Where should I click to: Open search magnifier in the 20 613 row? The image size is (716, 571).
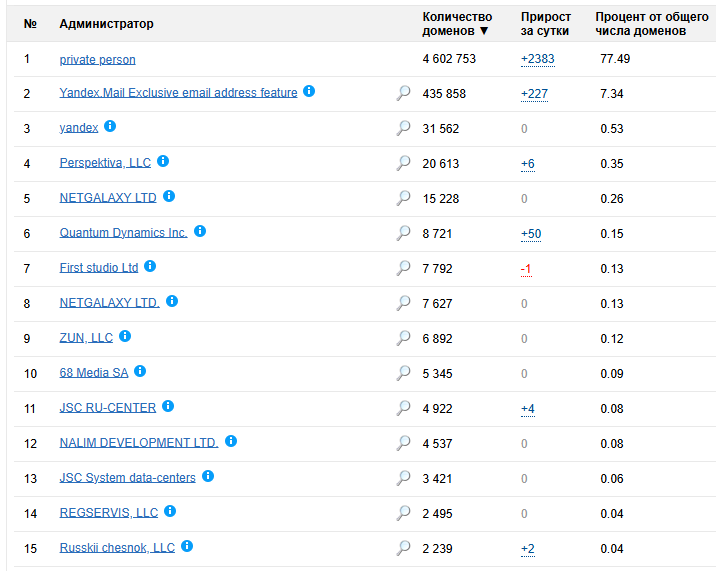(x=403, y=163)
